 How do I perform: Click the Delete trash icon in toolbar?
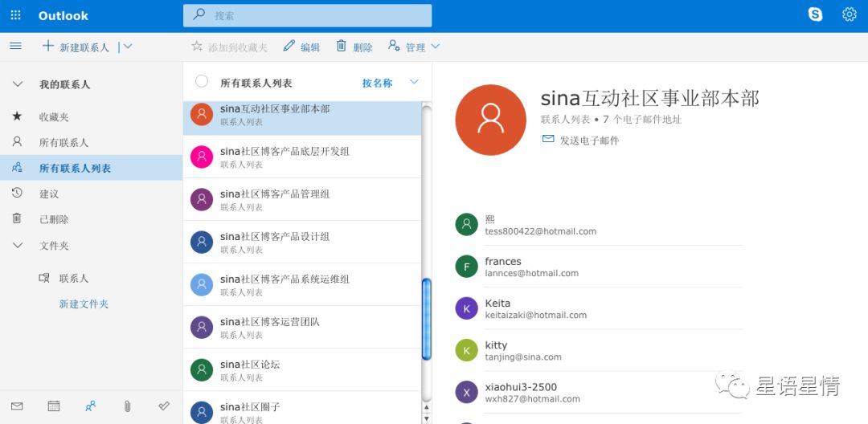pyautogui.click(x=342, y=46)
